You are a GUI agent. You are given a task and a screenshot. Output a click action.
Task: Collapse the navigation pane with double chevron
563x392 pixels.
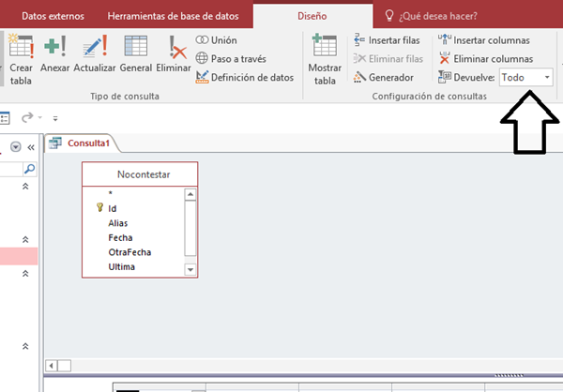tap(30, 147)
